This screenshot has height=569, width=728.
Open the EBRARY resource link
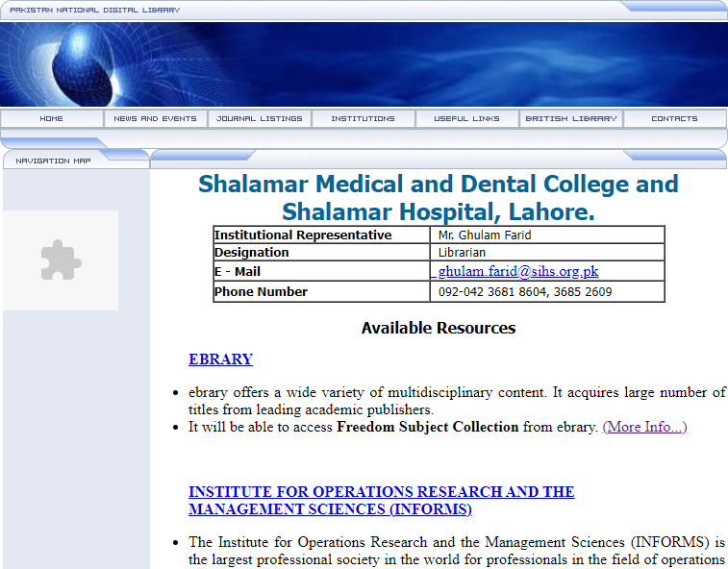coord(220,359)
